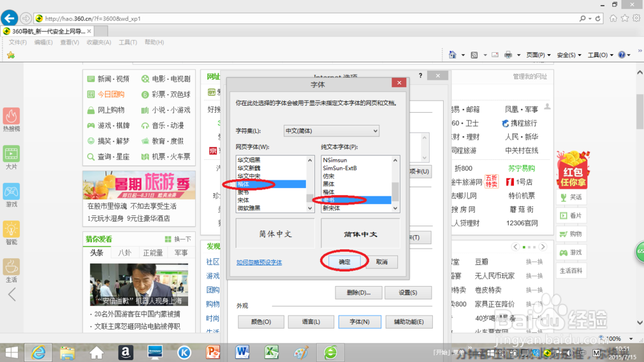Open Paint from the taskbar

pos(301,352)
